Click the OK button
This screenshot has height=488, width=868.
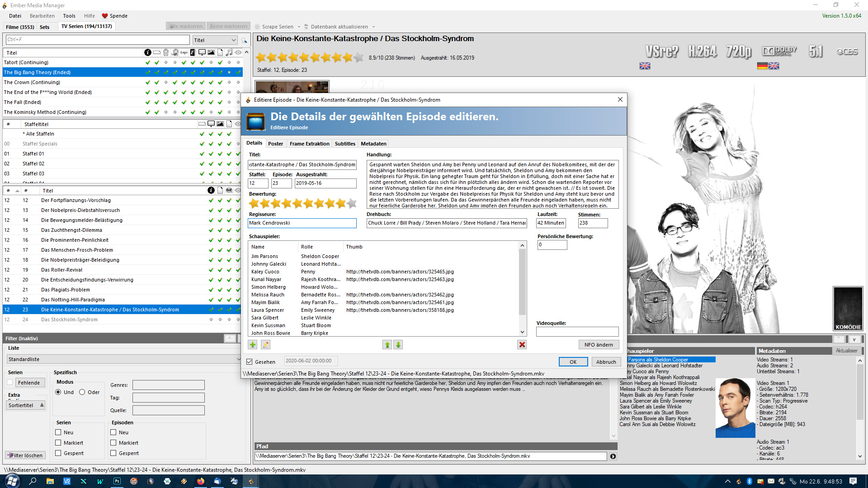[x=573, y=362]
